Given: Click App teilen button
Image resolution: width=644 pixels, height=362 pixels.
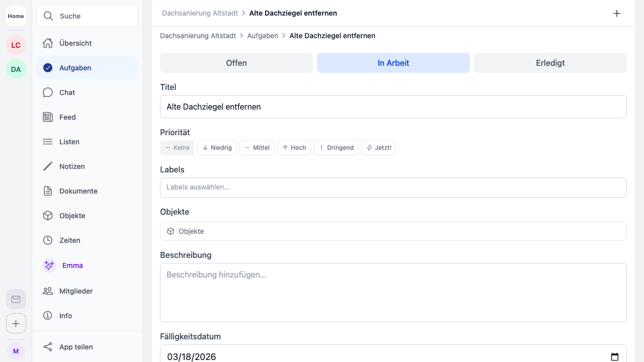Looking at the screenshot, I should [75, 347].
